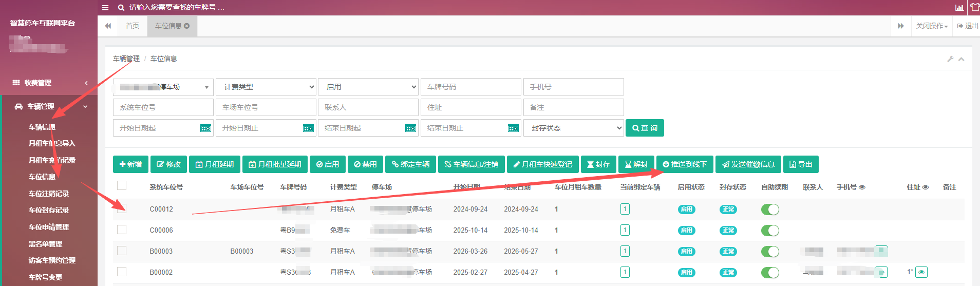Click the hamburger menu icon in top bar
Image resolution: width=980 pixels, height=286 pixels.
[105, 8]
